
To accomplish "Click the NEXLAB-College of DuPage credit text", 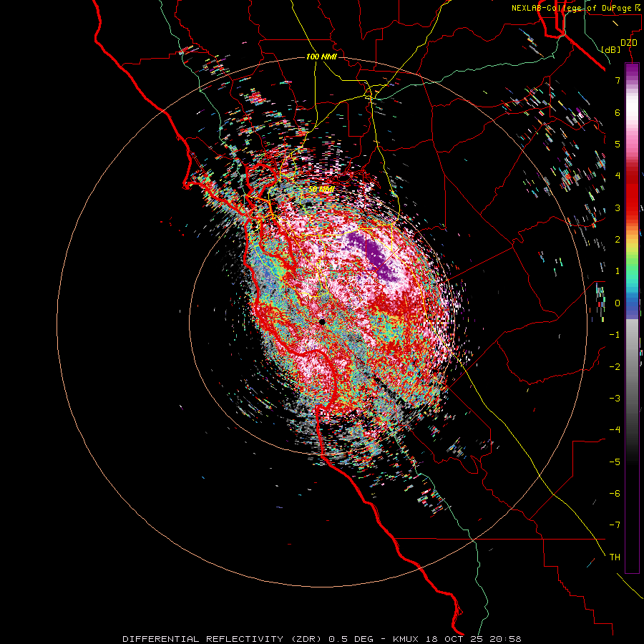I will (x=576, y=8).
